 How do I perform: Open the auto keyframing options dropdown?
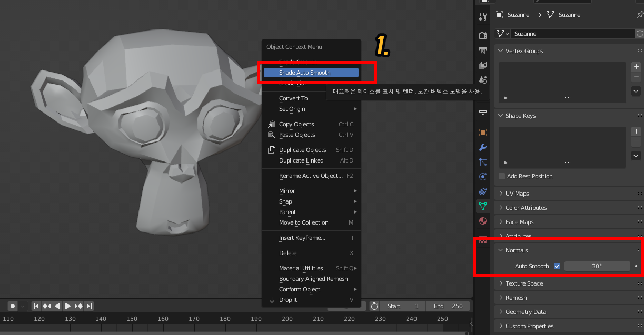[22, 306]
